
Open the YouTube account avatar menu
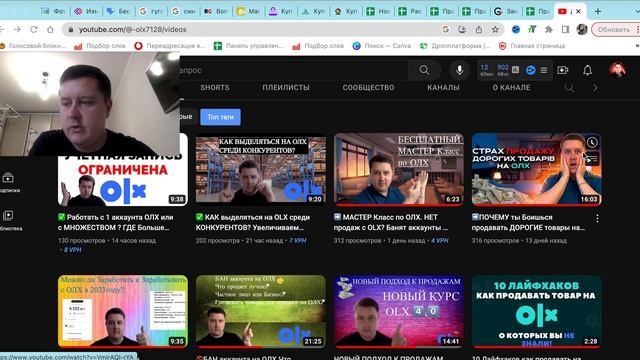(x=618, y=70)
